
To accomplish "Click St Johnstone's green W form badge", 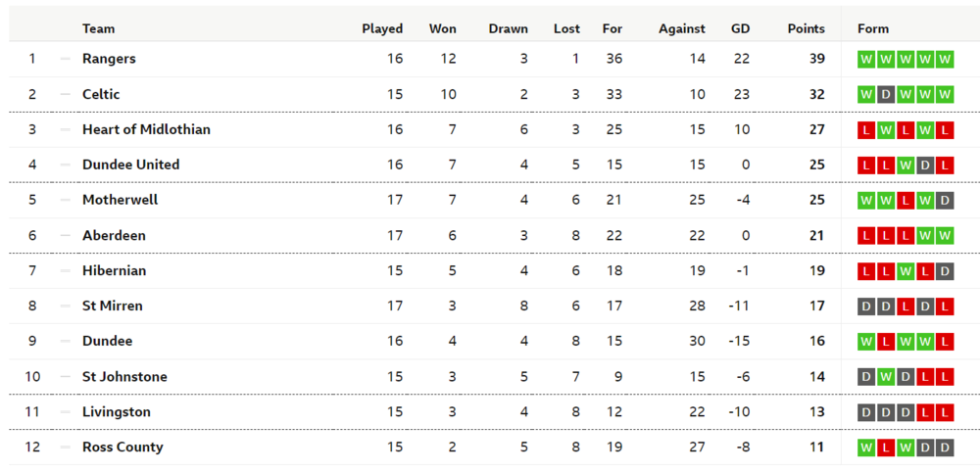I will [x=886, y=377].
